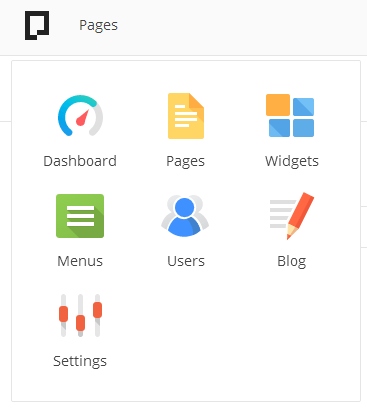Click the orange tile in Widgets icon
367x414 pixels.
(278, 105)
